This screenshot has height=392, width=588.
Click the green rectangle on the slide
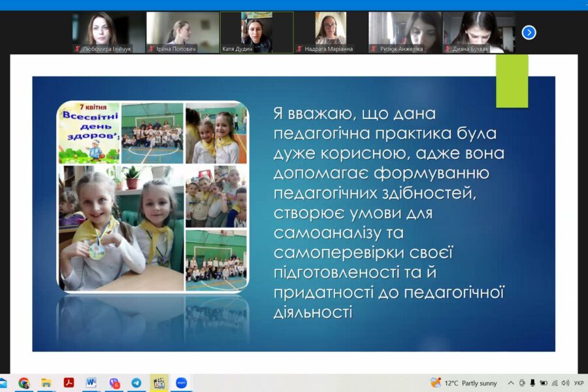click(x=512, y=80)
